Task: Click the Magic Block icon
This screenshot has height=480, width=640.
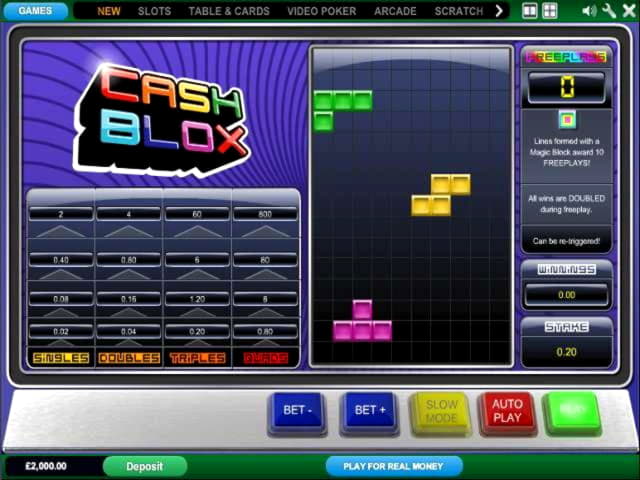Action: point(567,120)
